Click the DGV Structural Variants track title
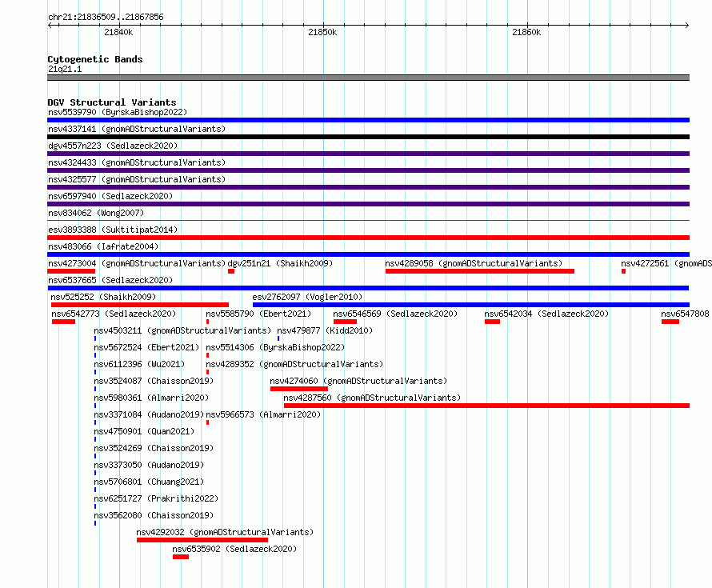This screenshot has height=588, width=712. pyautogui.click(x=112, y=102)
